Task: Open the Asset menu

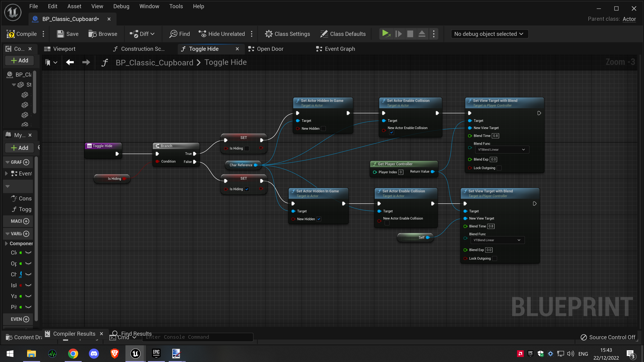Action: coord(74,6)
